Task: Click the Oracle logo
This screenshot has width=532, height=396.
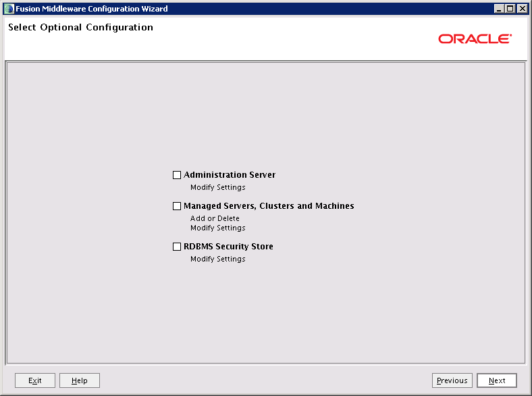Action: click(x=475, y=39)
